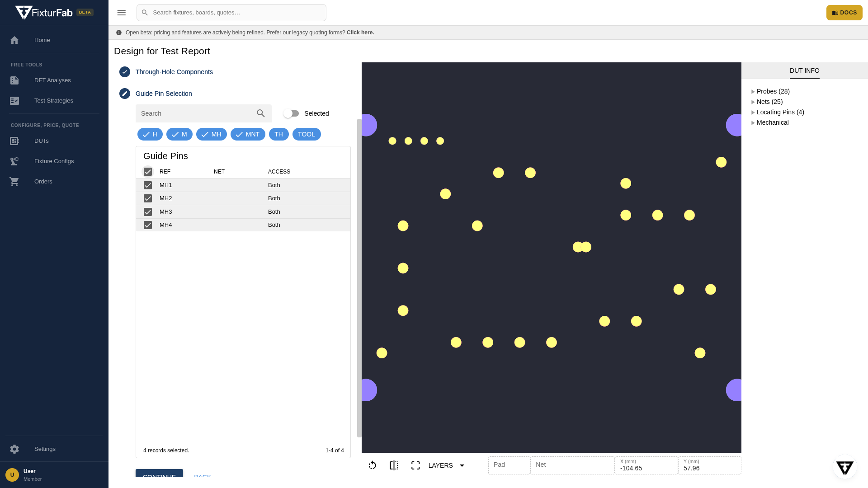Follow the 'Click here.' legacy forms link
Image resolution: width=868 pixels, height=488 pixels.
coord(360,33)
